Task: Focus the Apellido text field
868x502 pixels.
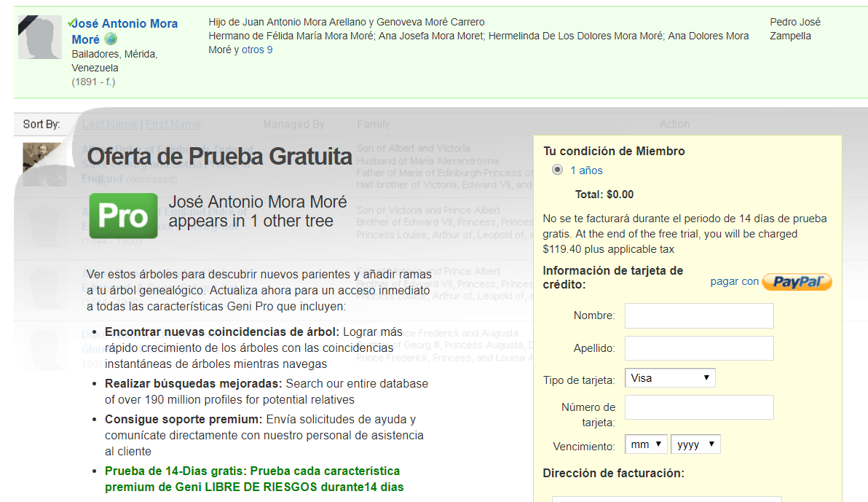Action: pos(699,348)
